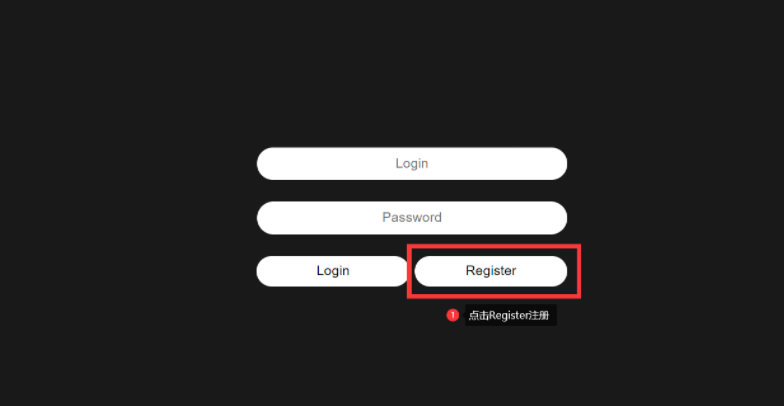
Task: Click the Register button right of Login
Action: click(490, 271)
